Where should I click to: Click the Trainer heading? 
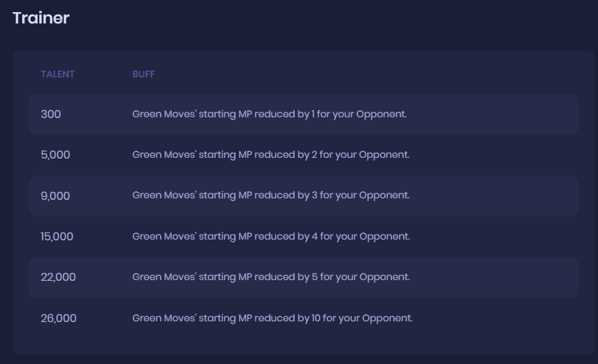[x=41, y=18]
